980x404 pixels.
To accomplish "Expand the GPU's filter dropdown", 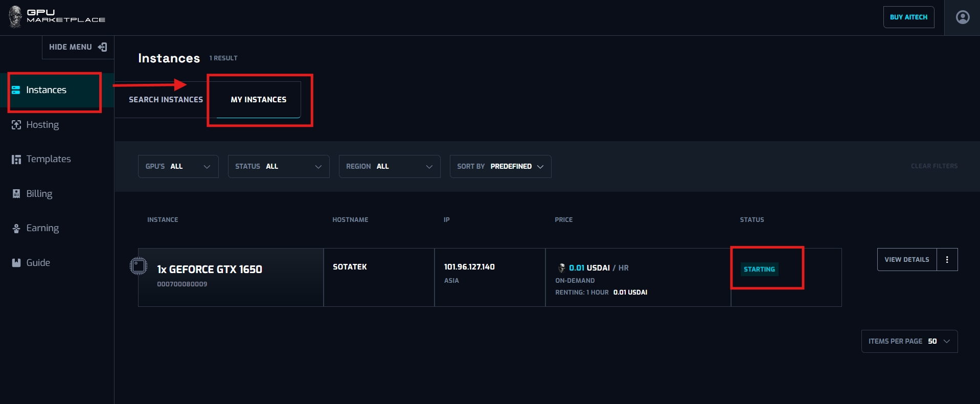I will 178,167.
